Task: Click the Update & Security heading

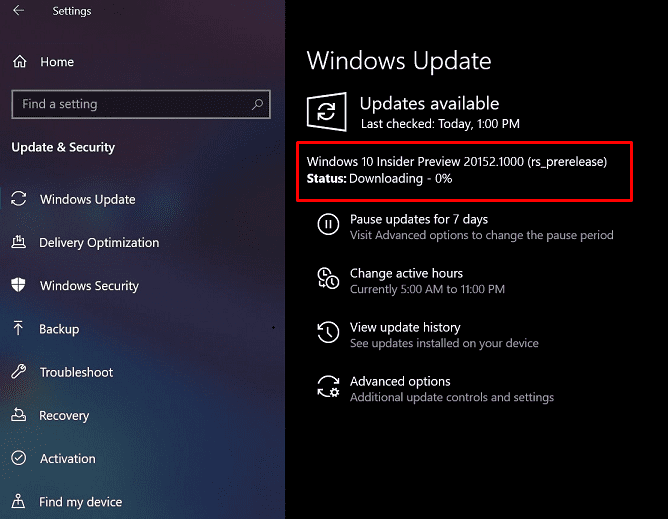Action: tap(63, 147)
